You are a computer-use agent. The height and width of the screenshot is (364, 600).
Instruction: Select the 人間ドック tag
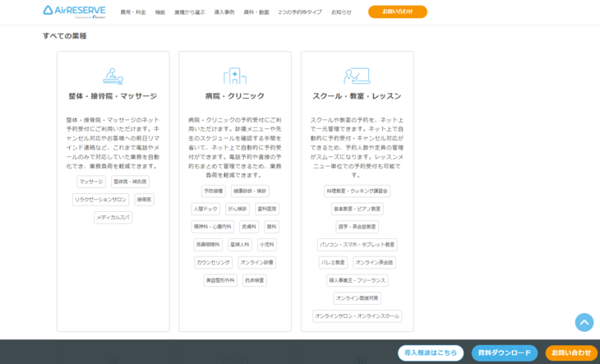click(205, 209)
